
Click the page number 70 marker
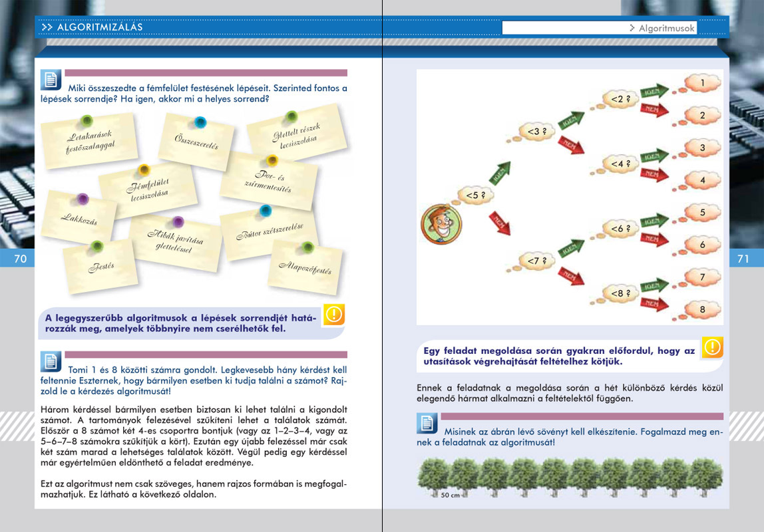point(20,259)
